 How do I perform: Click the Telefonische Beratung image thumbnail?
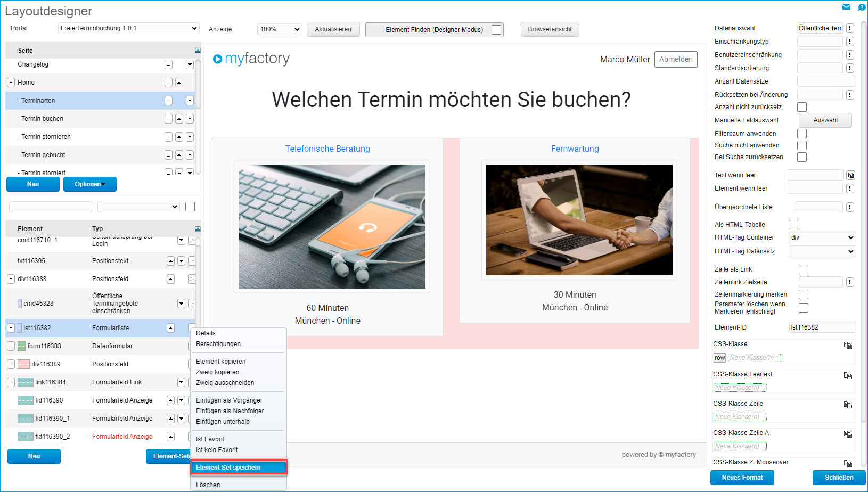click(332, 226)
